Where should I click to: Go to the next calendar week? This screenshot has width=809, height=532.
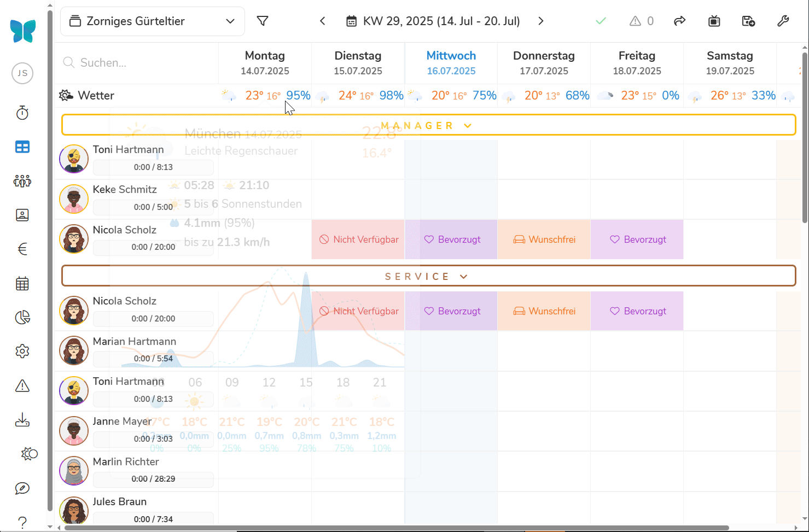[x=541, y=21]
